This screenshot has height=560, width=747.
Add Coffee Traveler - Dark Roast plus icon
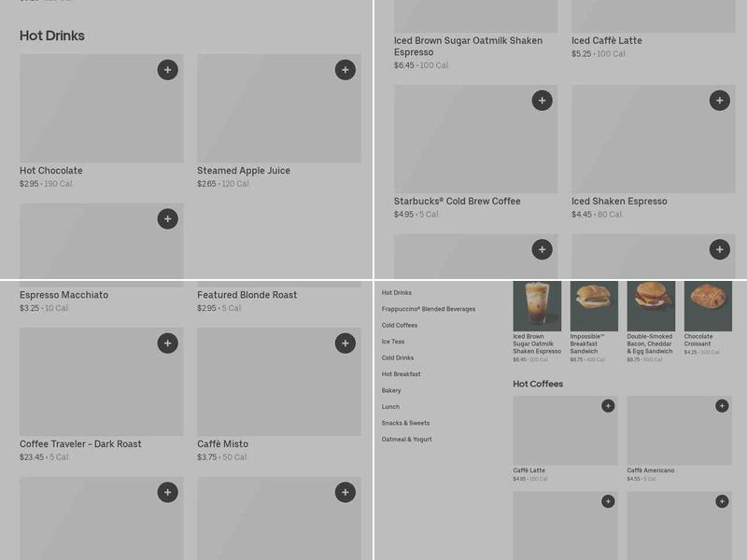pos(168,343)
